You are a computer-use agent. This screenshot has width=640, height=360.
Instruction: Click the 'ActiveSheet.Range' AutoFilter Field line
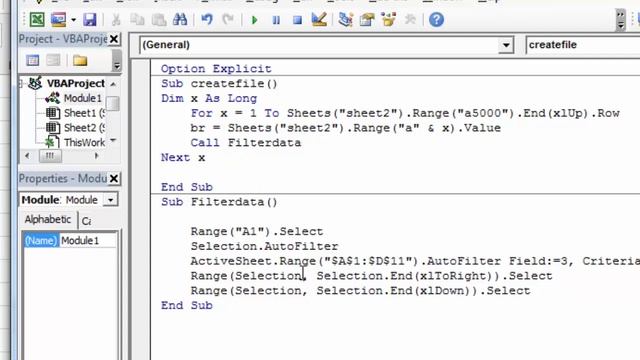[415, 261]
